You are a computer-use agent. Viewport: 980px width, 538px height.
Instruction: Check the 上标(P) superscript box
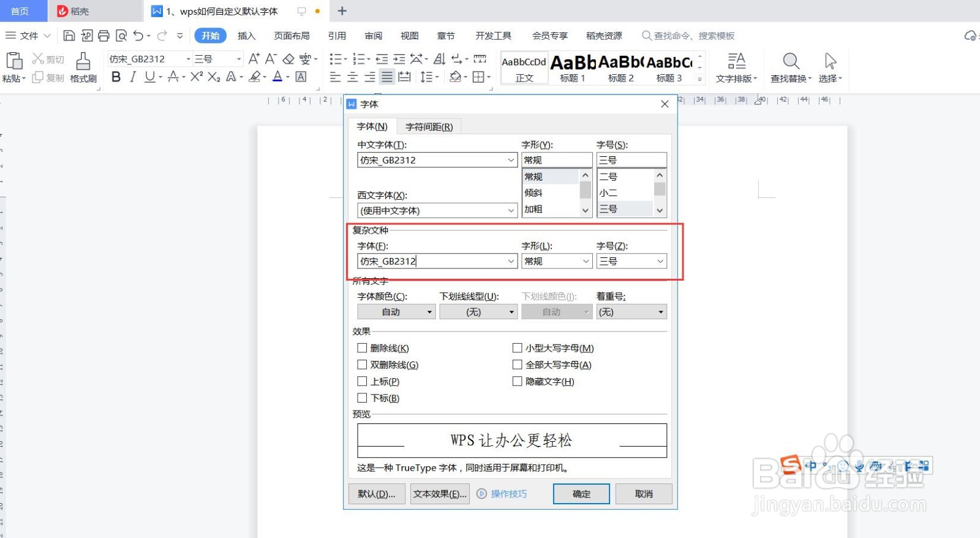click(362, 381)
